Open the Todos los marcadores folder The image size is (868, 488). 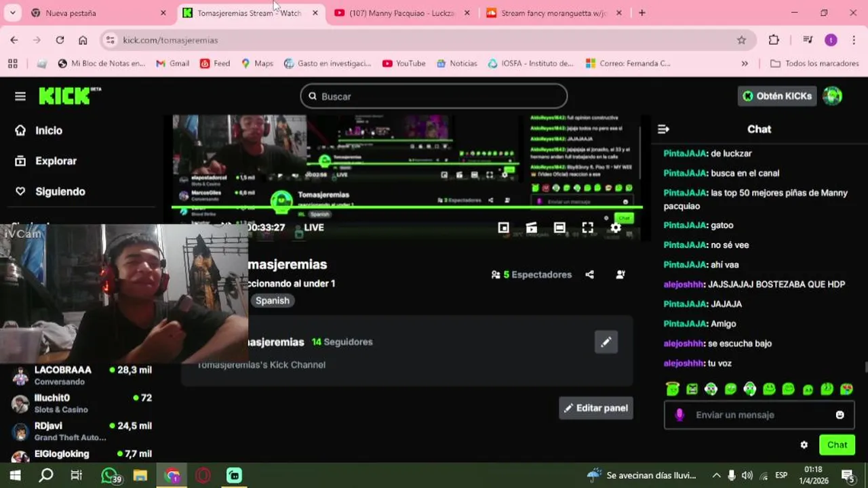[816, 63]
